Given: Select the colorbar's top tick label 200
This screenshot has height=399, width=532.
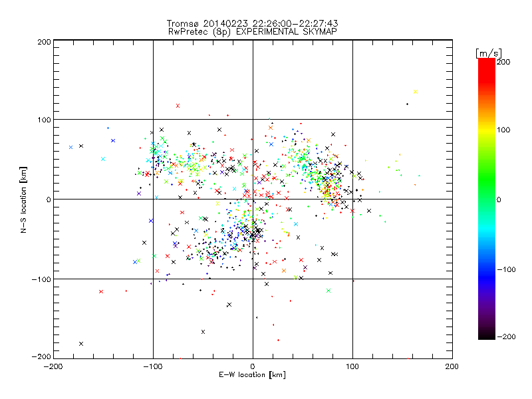Looking at the screenshot, I should 503,62.
